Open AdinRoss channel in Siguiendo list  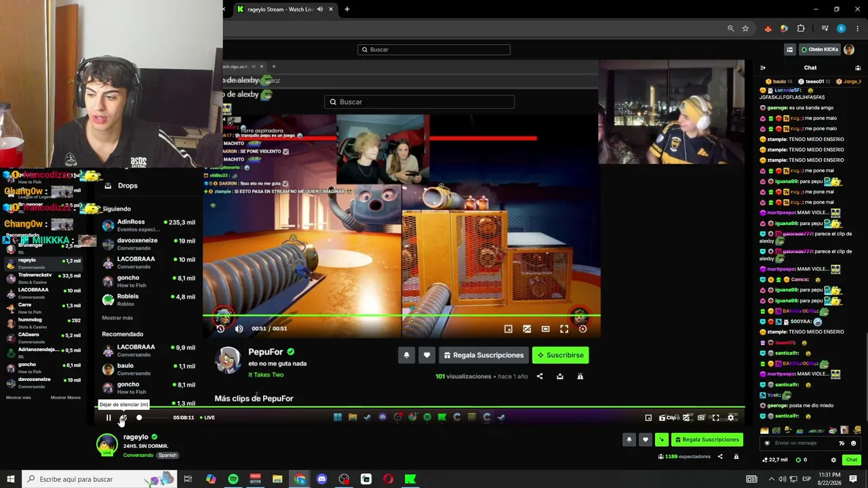[x=149, y=225]
